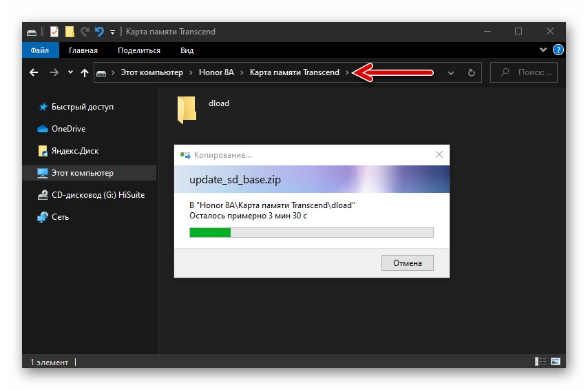Screen dimensions: 588x390
Task: Select the dload folder icon
Action: pos(187,110)
